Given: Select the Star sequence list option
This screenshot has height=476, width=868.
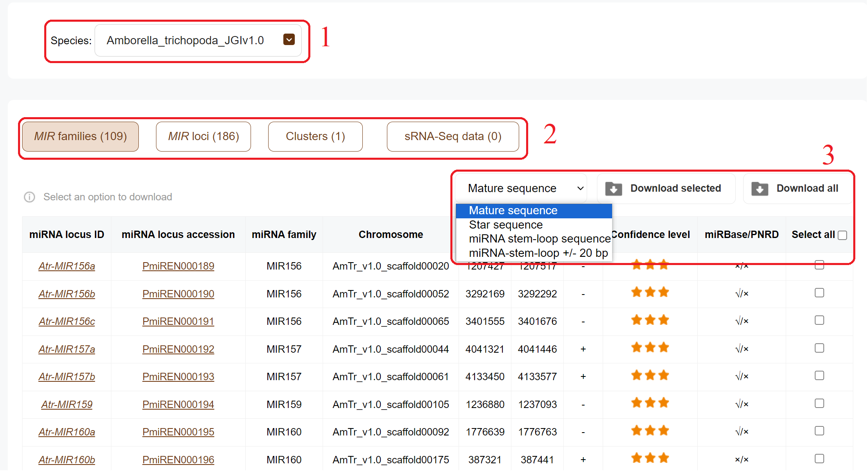Looking at the screenshot, I should [x=506, y=225].
